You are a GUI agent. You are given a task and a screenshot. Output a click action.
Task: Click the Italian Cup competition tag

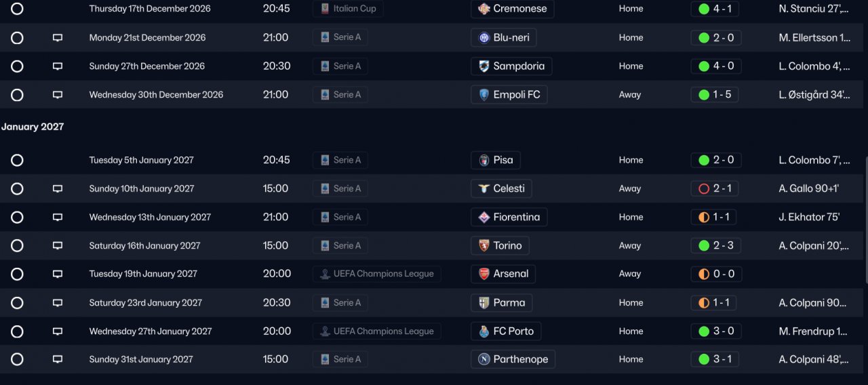tap(349, 9)
